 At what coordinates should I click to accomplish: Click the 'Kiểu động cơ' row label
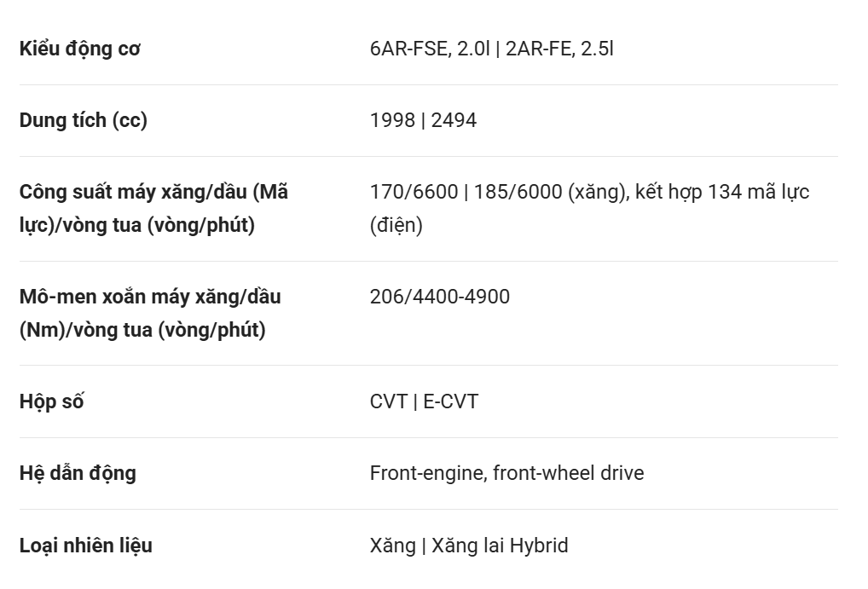(x=80, y=49)
